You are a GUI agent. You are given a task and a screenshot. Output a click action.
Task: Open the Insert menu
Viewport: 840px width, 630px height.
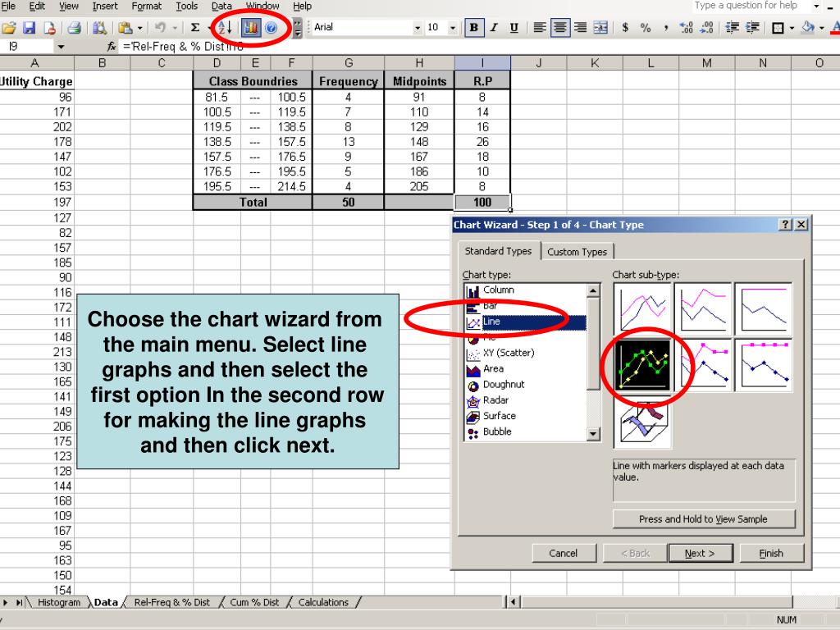(104, 6)
